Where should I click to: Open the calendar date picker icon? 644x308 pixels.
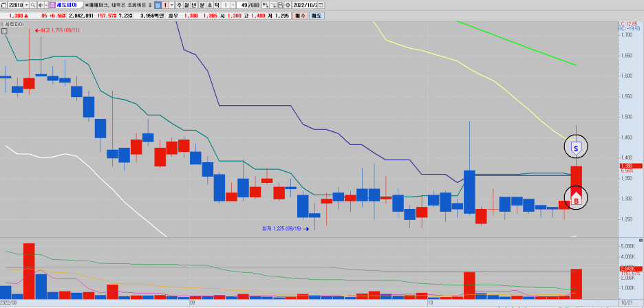point(321,5)
